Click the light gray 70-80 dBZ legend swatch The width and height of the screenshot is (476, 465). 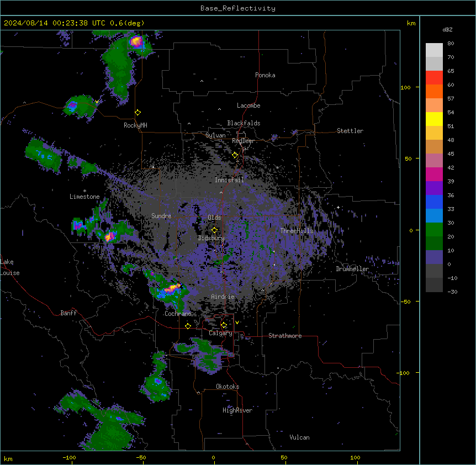[434, 50]
